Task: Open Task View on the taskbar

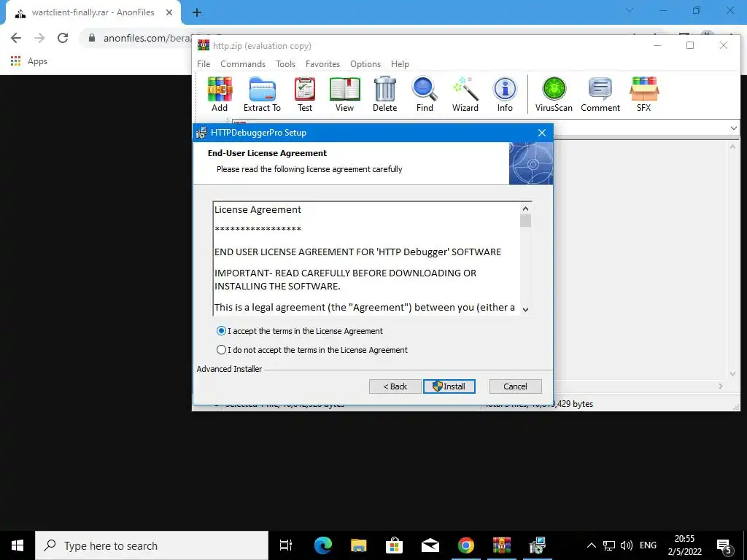Action: click(x=286, y=545)
